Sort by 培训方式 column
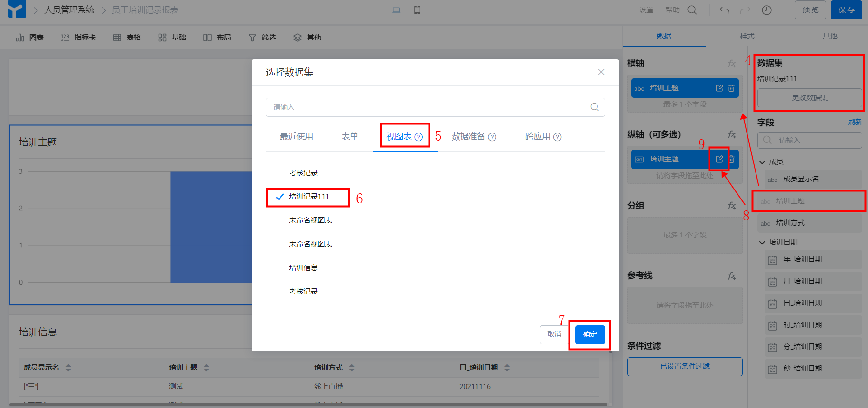Screen dimensions: 868x408 (352, 368)
